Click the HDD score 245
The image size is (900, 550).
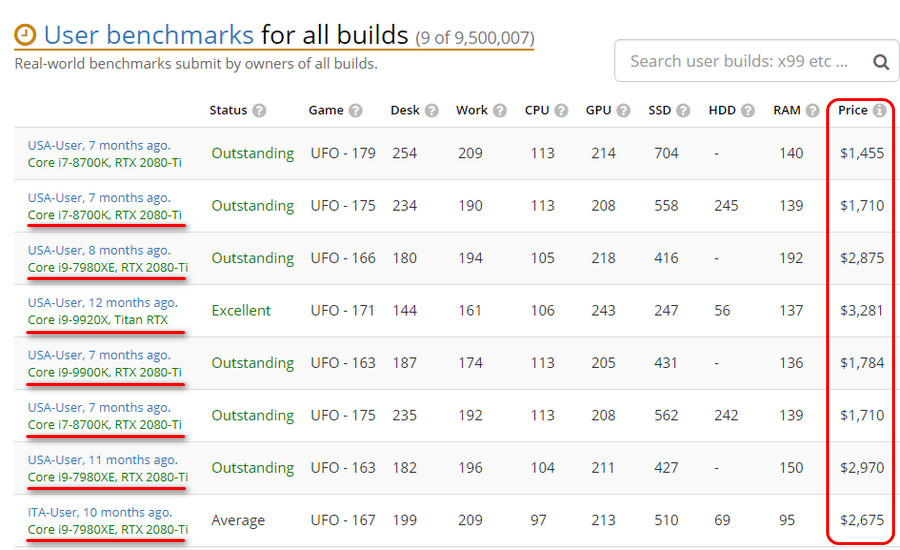click(726, 206)
